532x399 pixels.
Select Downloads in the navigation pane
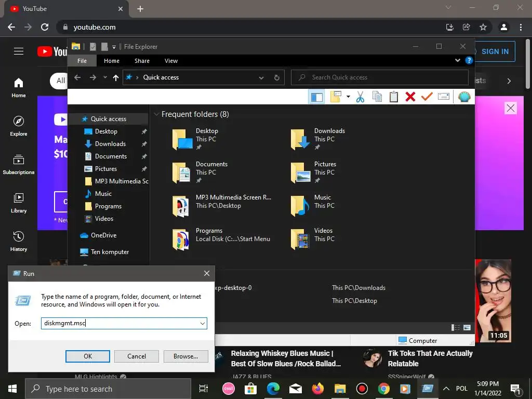(x=110, y=144)
